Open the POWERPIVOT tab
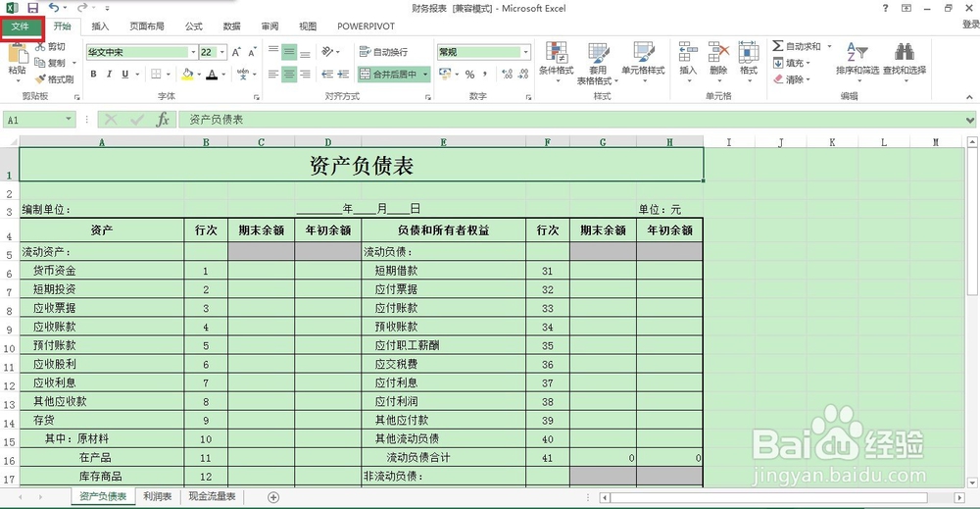Image resolution: width=980 pixels, height=509 pixels. click(x=367, y=26)
